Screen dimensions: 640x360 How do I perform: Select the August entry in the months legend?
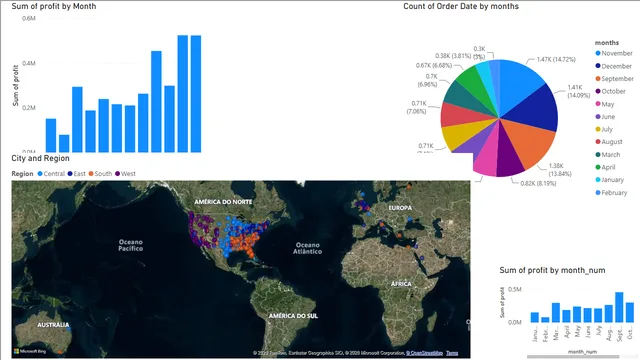(x=609, y=142)
